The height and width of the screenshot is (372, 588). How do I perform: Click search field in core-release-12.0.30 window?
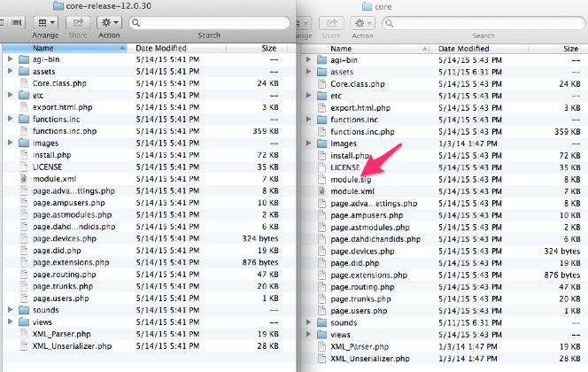coord(209,23)
